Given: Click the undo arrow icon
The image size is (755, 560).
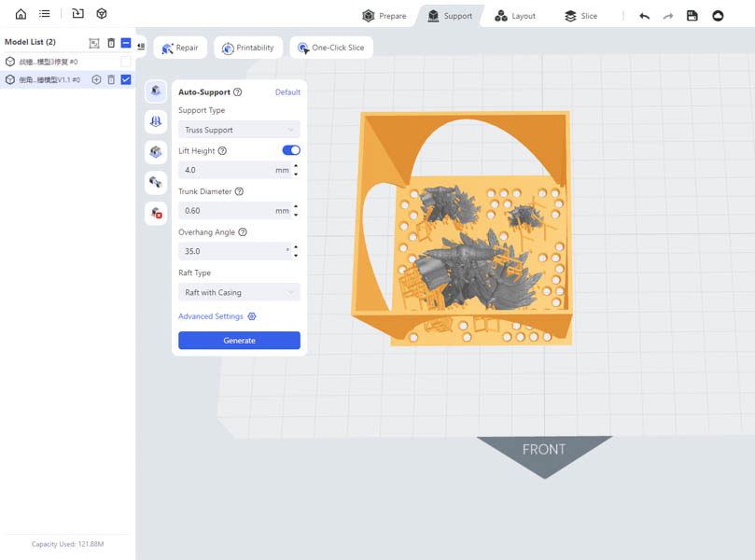Looking at the screenshot, I should click(644, 16).
